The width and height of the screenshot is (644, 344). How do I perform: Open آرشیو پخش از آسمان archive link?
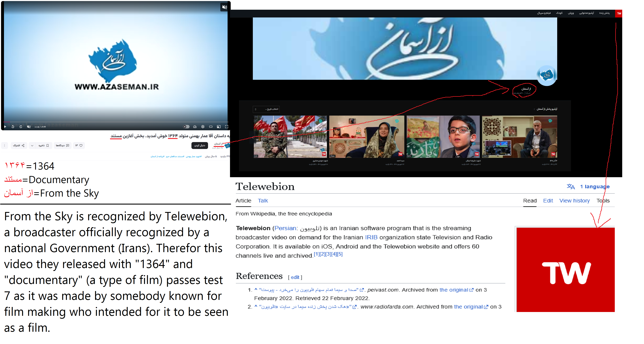click(x=546, y=109)
